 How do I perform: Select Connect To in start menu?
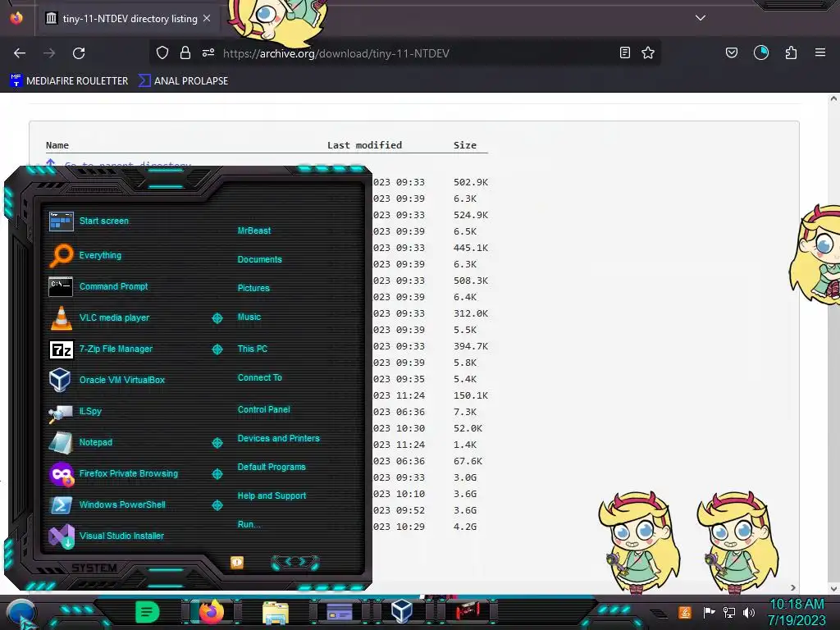pyautogui.click(x=260, y=377)
